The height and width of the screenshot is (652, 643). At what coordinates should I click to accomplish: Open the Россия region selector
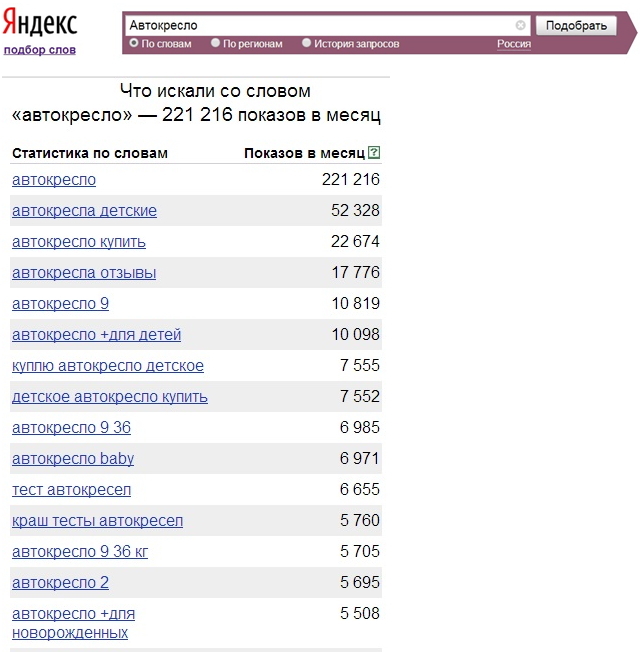pyautogui.click(x=514, y=44)
